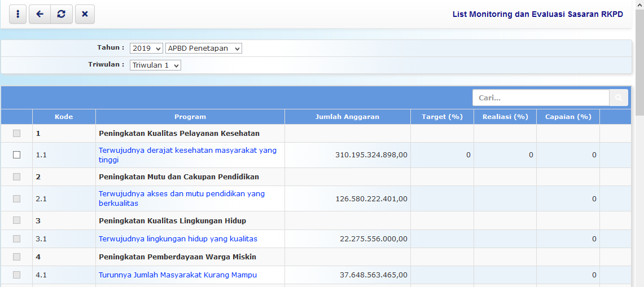644x287 pixels.
Task: Click the magnifier search button
Action: pyautogui.click(x=619, y=98)
